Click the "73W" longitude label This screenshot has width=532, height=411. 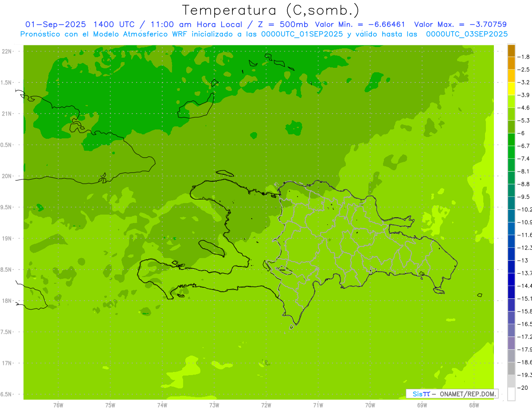[x=214, y=405]
